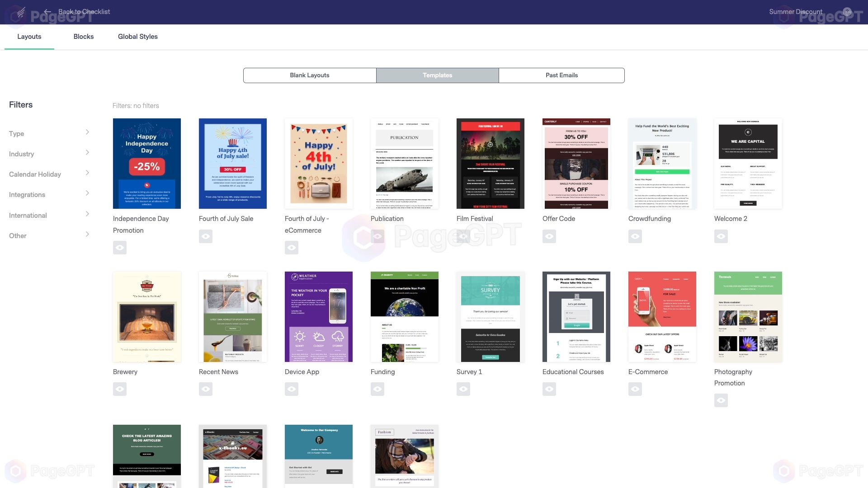Viewport: 868px width, 488px height.
Task: Switch to Past Emails tab
Action: (x=561, y=75)
